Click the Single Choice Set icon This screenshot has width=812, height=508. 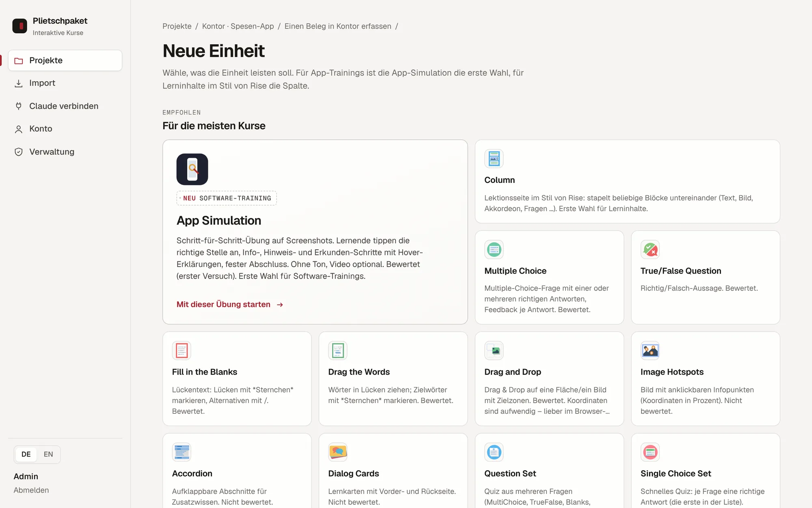(x=650, y=452)
